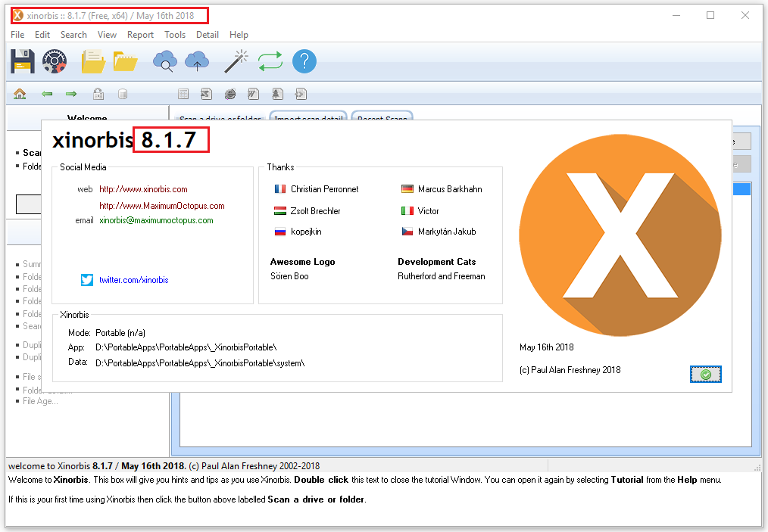Click the Twitter bird icon
Image resolution: width=768 pixels, height=532 pixels.
click(x=87, y=280)
